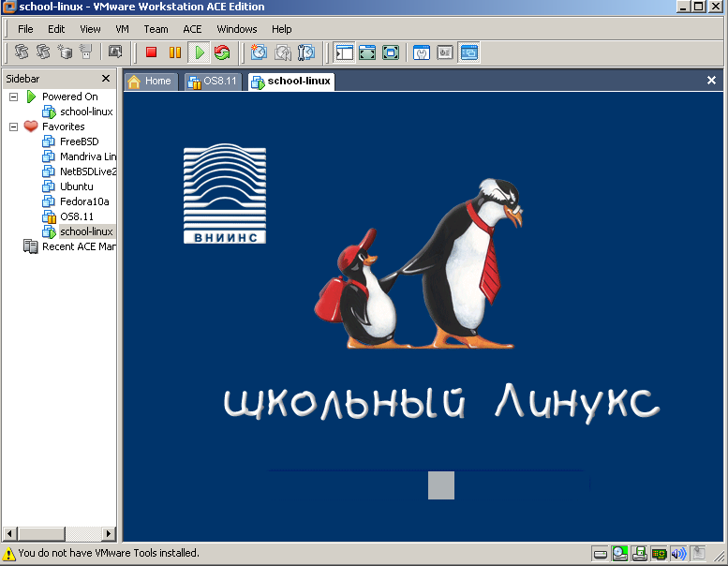The width and height of the screenshot is (728, 566).
Task: Click the network adapter status bar icon
Action: click(660, 554)
